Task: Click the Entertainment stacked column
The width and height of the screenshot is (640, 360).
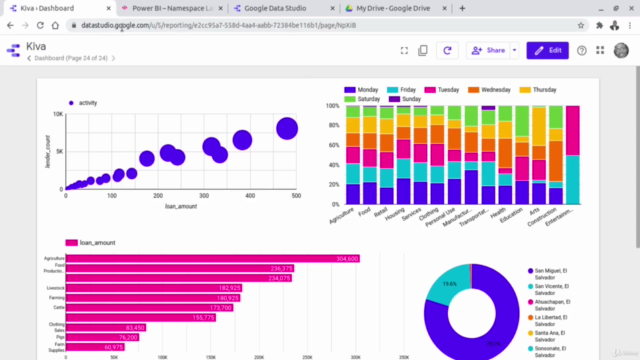Action: [x=573, y=155]
